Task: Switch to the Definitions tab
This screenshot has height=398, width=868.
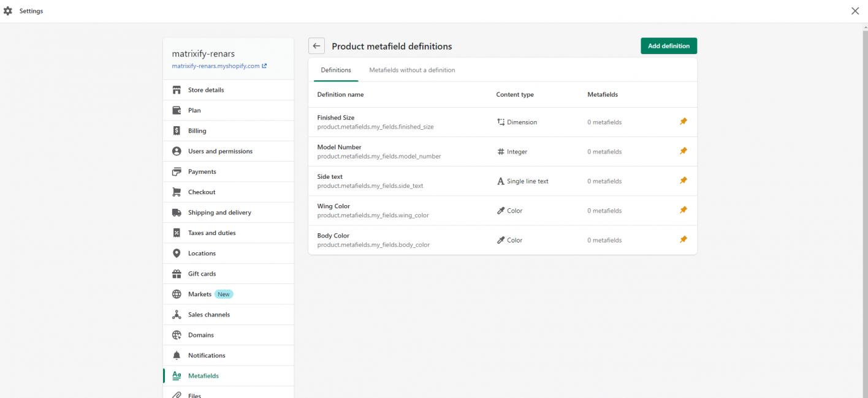Action: coord(336,70)
